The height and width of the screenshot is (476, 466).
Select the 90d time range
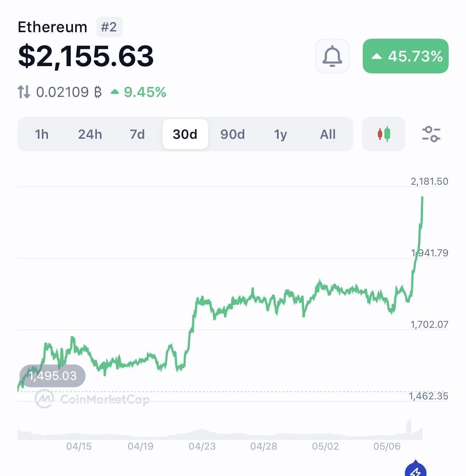233,134
